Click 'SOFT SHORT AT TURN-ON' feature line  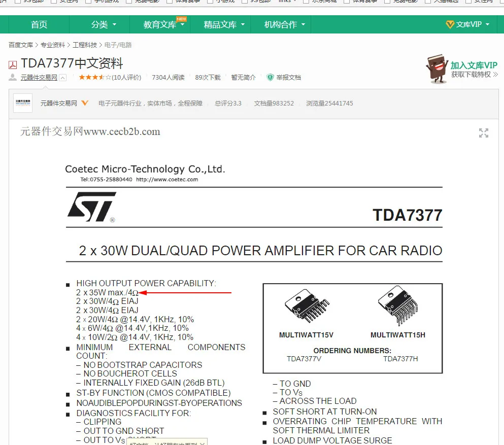(325, 412)
